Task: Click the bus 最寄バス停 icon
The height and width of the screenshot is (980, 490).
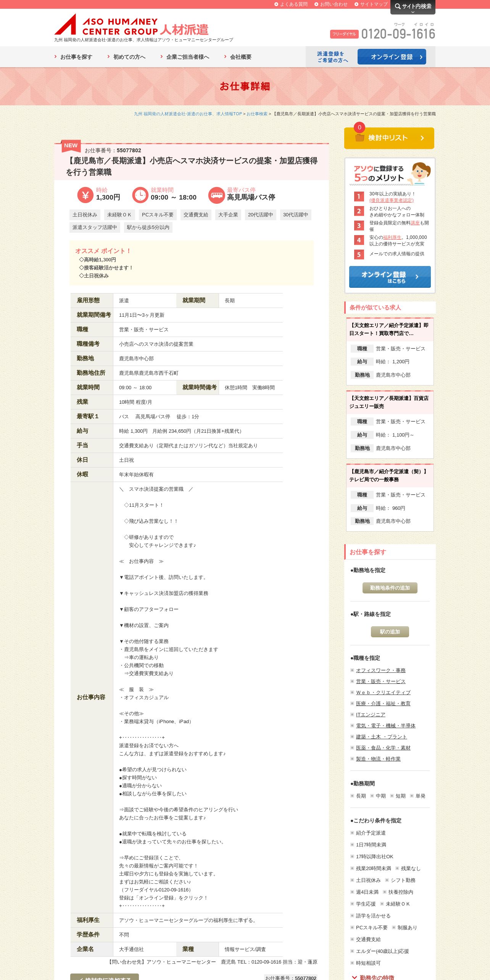Action: coord(216,195)
